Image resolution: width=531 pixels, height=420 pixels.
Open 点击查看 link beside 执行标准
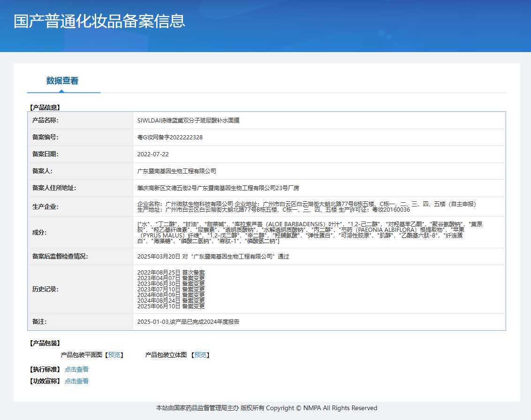76,369
